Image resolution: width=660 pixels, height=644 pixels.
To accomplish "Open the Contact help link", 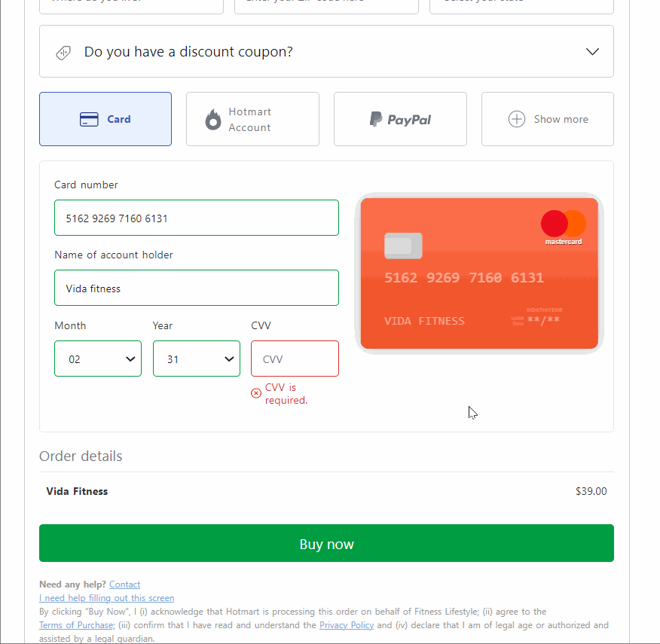I will click(124, 584).
